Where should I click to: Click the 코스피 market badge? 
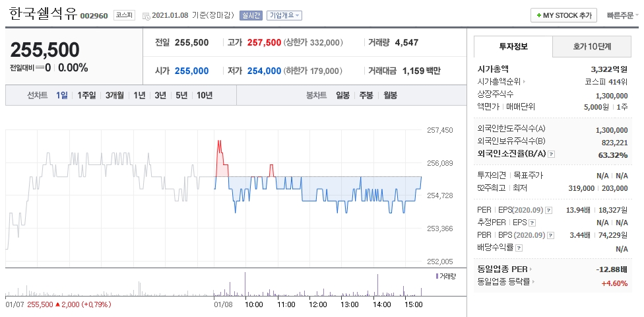pyautogui.click(x=125, y=16)
